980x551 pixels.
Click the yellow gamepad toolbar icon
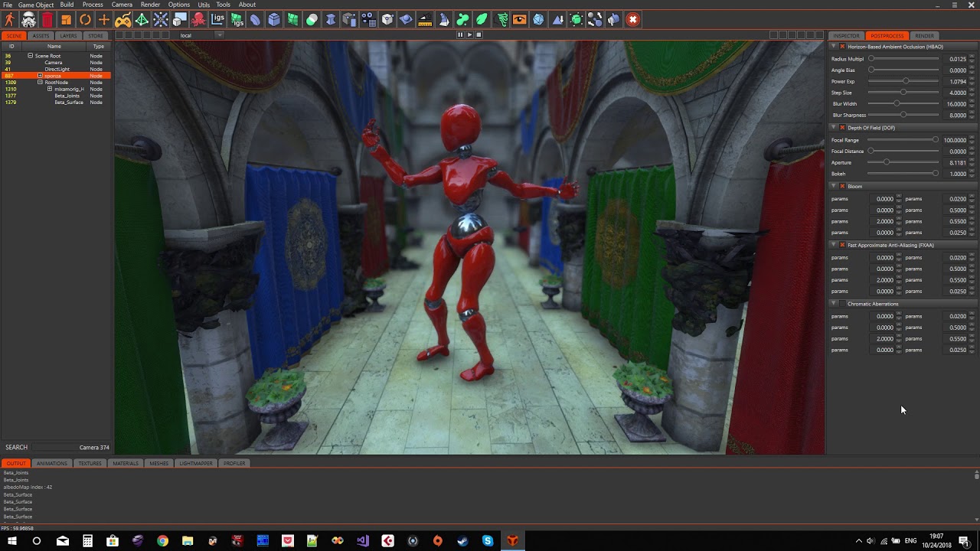[122, 19]
